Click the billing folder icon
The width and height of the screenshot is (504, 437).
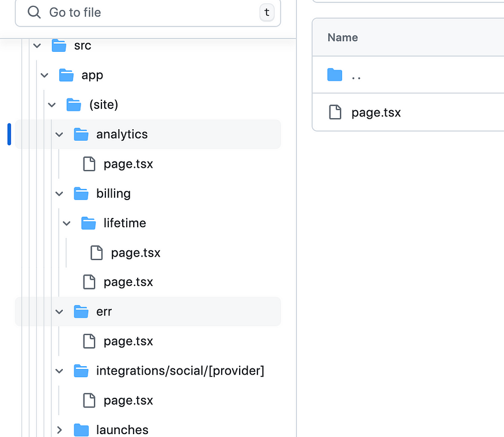pyautogui.click(x=81, y=193)
